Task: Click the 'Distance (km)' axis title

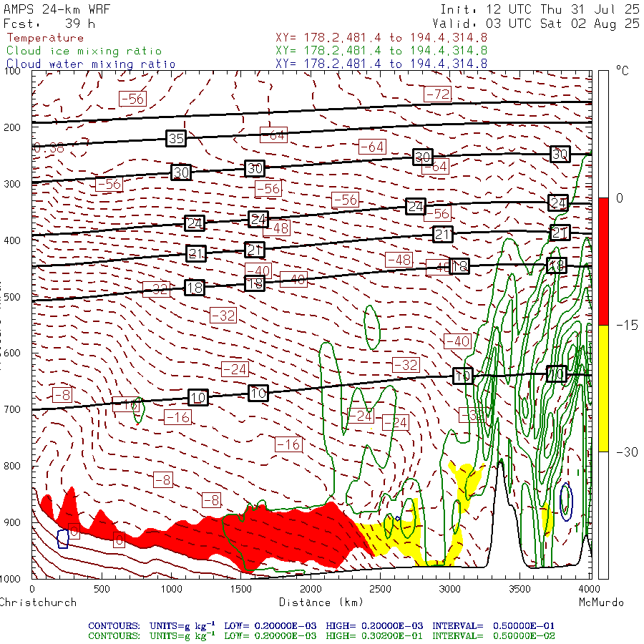Action: click(321, 602)
